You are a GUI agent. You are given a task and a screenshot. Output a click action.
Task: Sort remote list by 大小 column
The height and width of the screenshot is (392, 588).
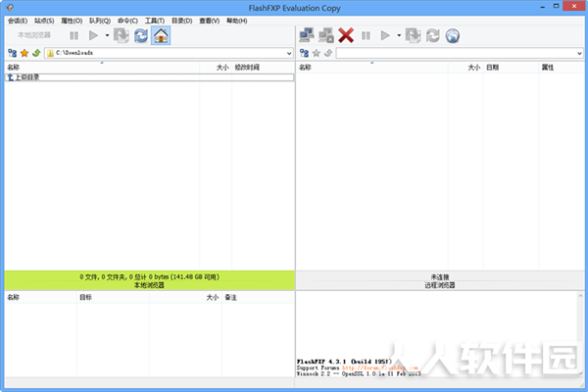click(465, 68)
